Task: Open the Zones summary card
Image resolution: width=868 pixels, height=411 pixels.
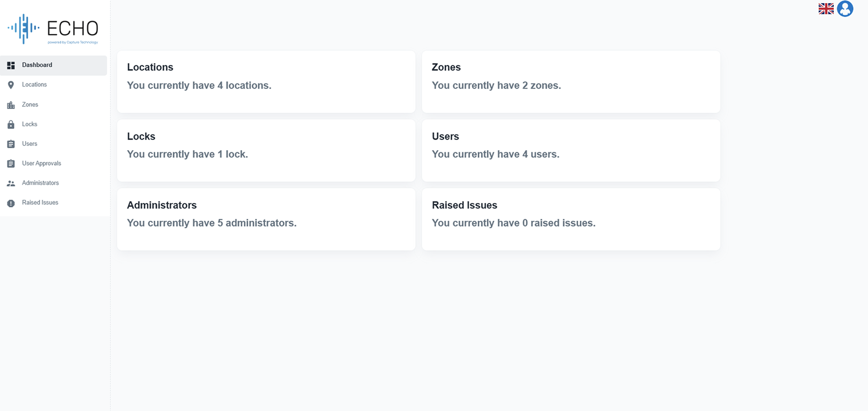Action: (571, 81)
